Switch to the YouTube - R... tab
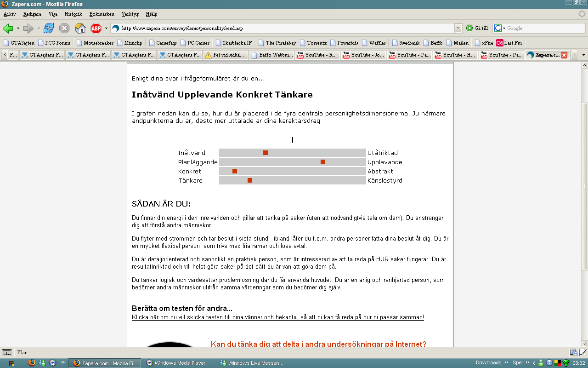Viewport: 588px width, 368px height. 318,55
